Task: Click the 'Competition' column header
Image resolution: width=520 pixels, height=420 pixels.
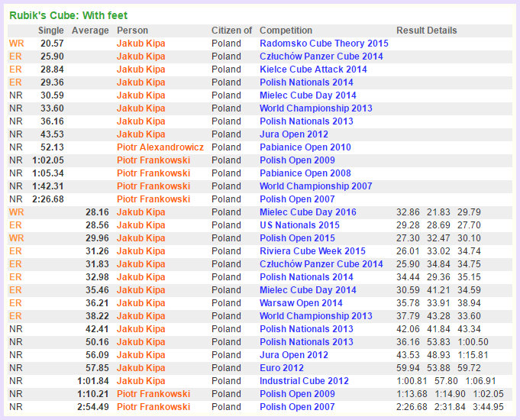Action: [x=286, y=31]
